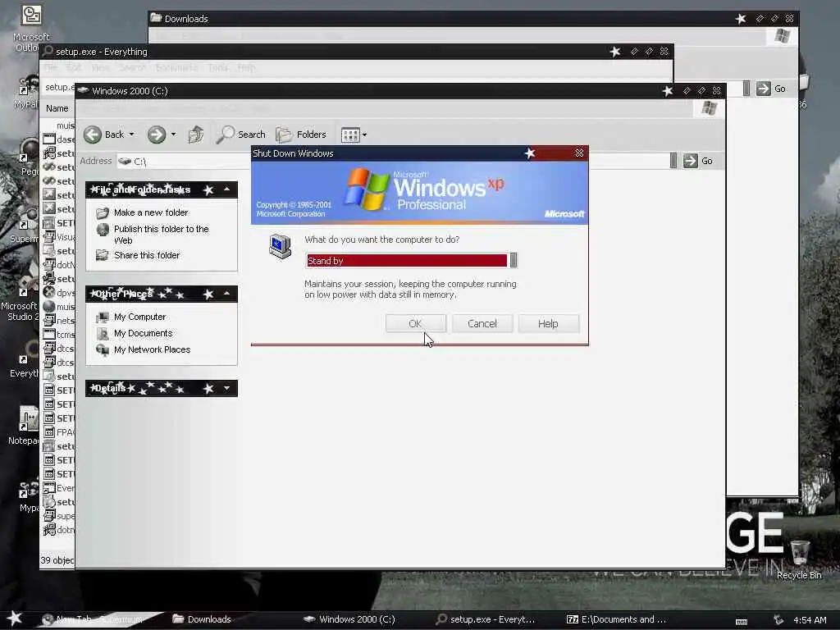Viewport: 840px width, 630px height.
Task: Click the star icon on the Windows 2000 (C:) title bar
Action: point(668,91)
